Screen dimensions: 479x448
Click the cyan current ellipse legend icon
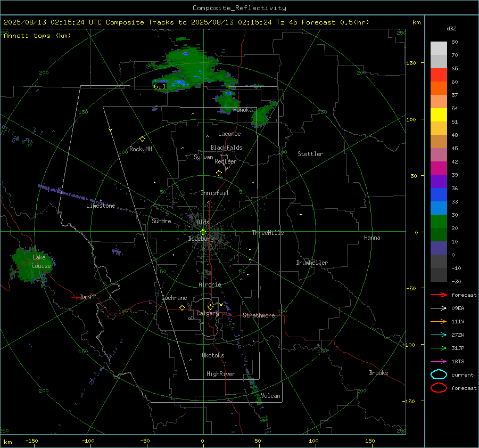click(439, 374)
